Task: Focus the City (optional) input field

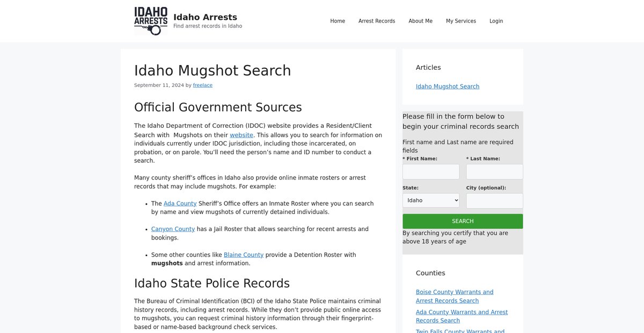Action: click(495, 201)
